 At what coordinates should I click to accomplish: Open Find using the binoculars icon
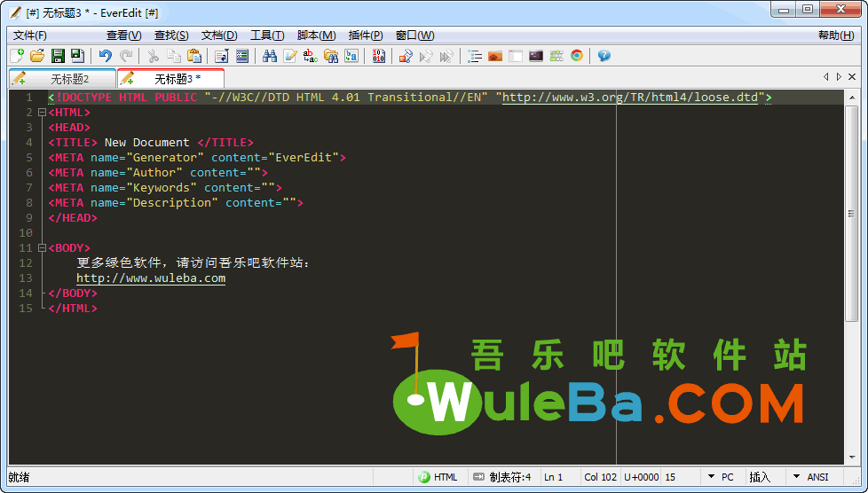point(270,55)
